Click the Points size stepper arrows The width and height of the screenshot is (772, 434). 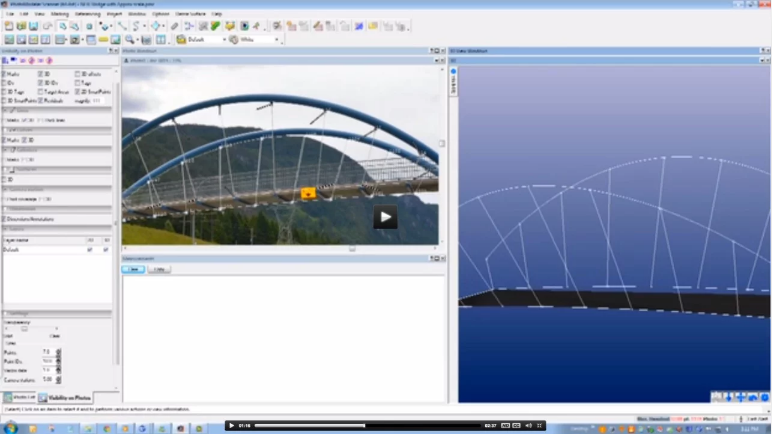(x=58, y=352)
